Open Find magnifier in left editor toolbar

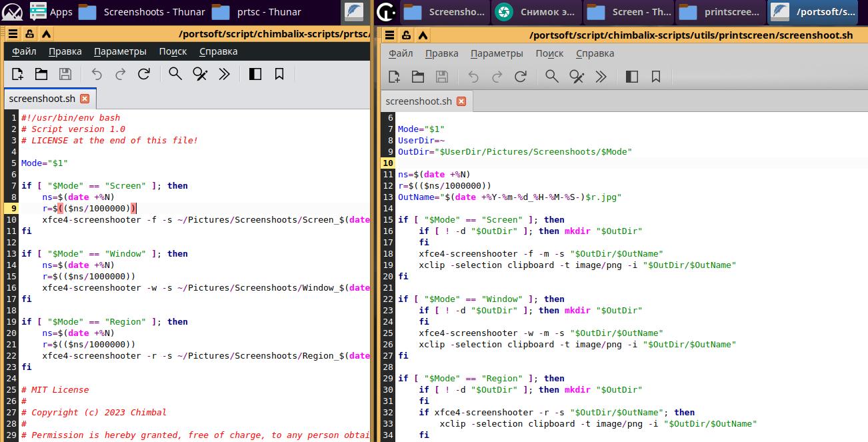(x=175, y=74)
